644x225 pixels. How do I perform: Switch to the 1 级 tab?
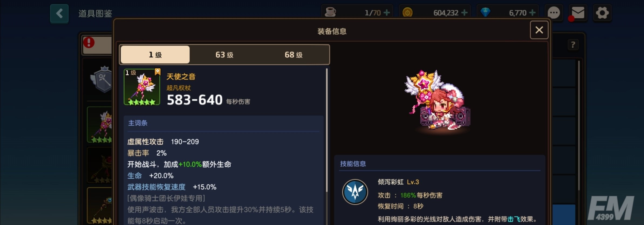pos(155,55)
